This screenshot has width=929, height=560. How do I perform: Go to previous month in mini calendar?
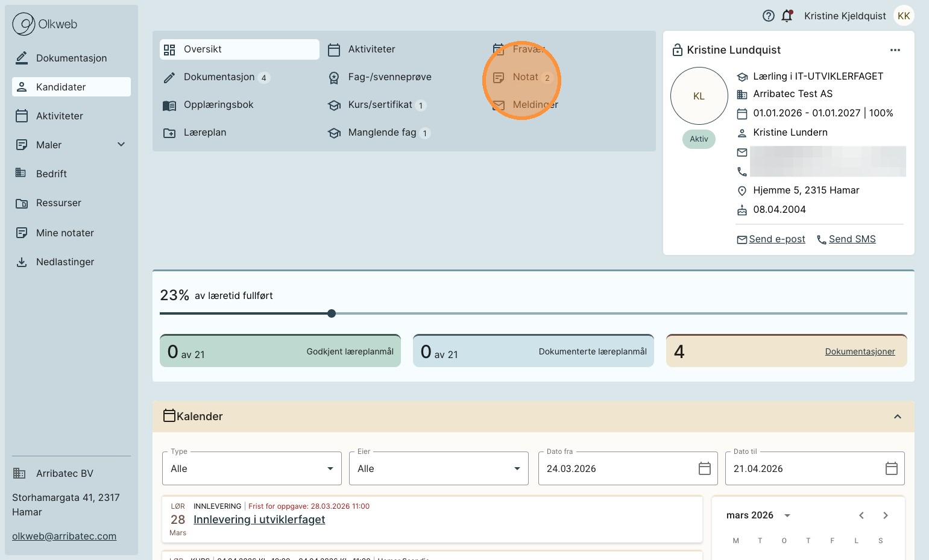(x=861, y=515)
